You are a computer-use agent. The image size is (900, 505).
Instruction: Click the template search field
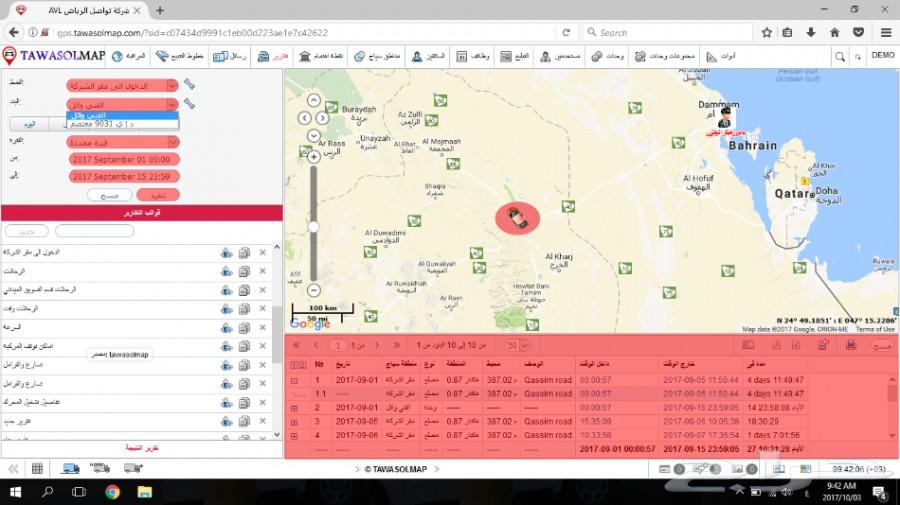point(95,231)
